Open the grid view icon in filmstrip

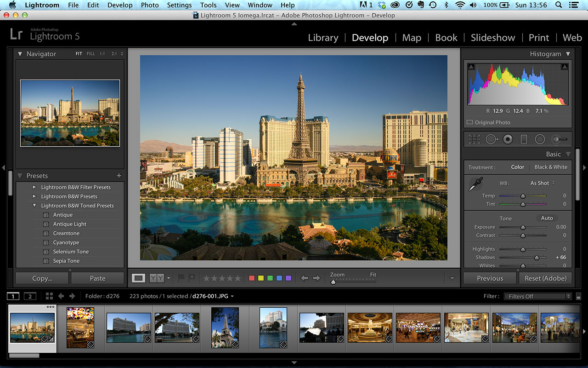click(x=50, y=296)
